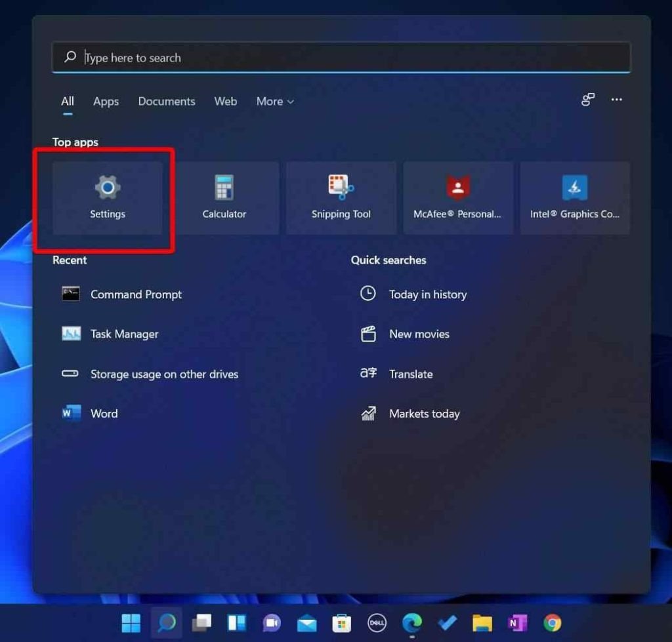Select the Today in history quick search
Screen dimensions: 672x642
point(427,294)
